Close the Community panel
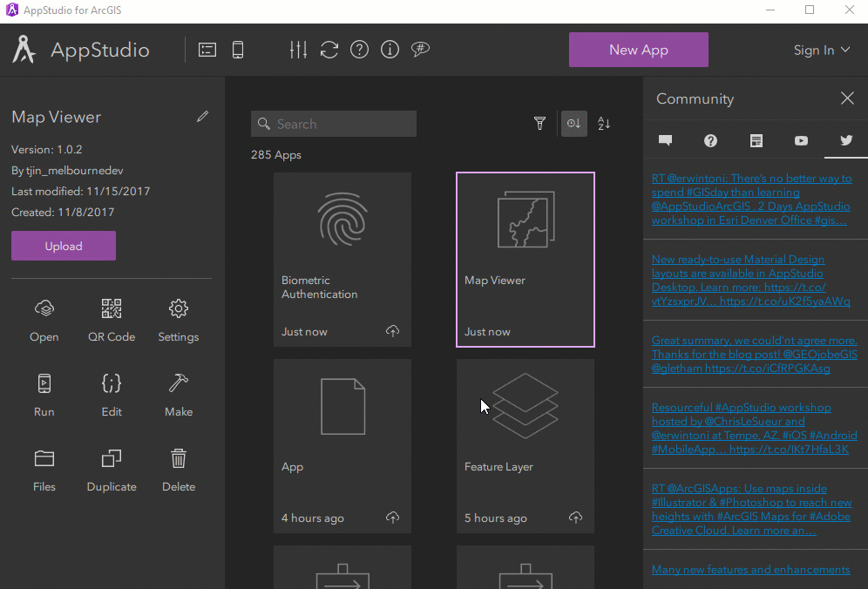The height and width of the screenshot is (589, 868). 847,98
